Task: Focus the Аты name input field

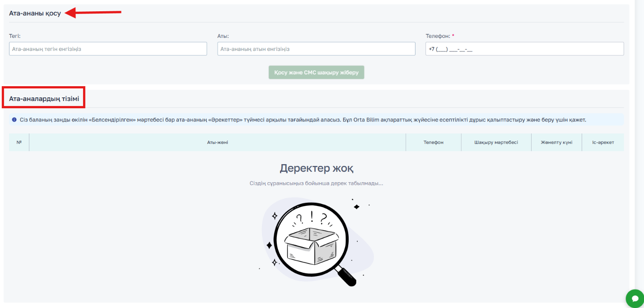Action: click(x=316, y=49)
